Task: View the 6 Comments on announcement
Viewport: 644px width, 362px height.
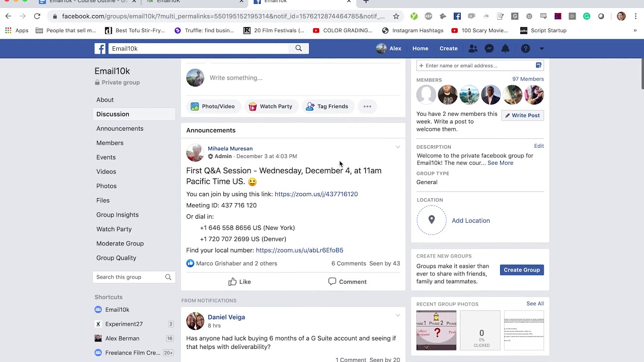Action: pos(349,263)
